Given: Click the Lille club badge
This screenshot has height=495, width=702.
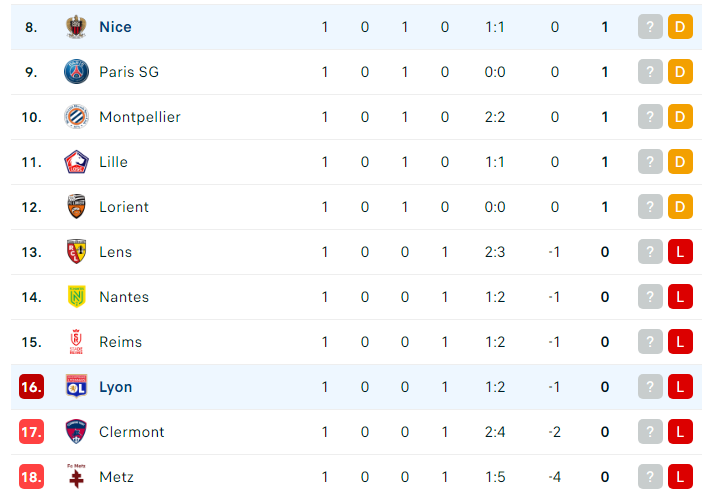Looking at the screenshot, I should pyautogui.click(x=76, y=162).
